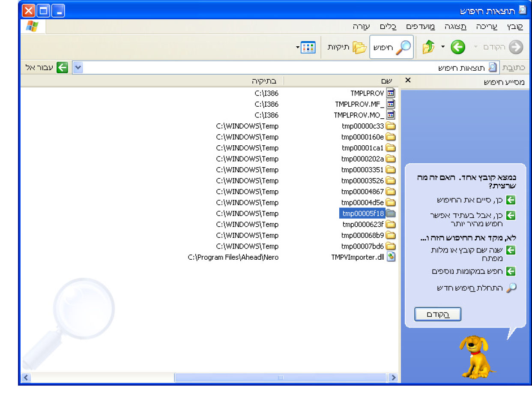Expand the address bar dropdown
This screenshot has width=532, height=396.
pyautogui.click(x=78, y=68)
